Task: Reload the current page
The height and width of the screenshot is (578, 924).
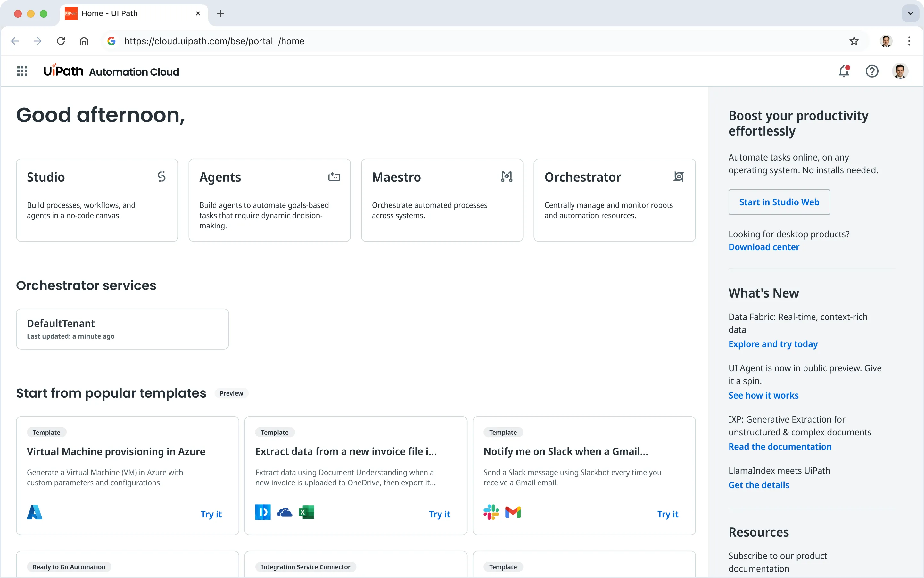Action: tap(61, 41)
